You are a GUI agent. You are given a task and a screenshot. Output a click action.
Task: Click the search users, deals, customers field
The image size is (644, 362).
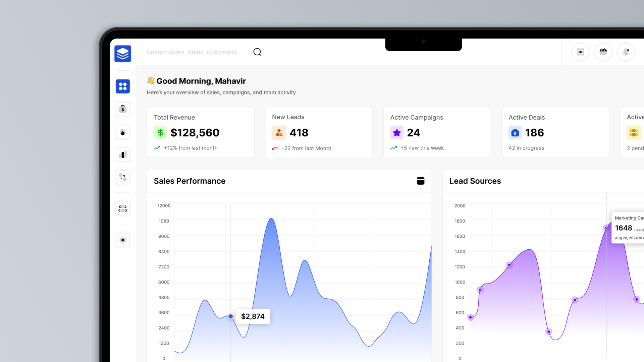pos(195,52)
